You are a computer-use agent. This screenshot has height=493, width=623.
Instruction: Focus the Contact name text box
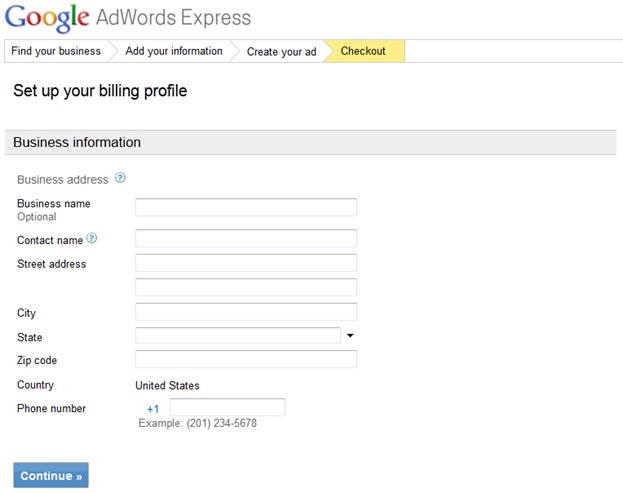[246, 239]
